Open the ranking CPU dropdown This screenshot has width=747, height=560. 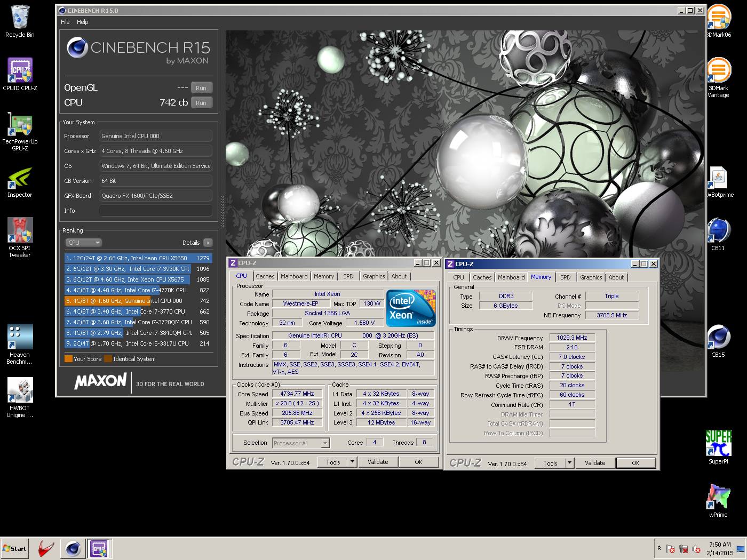click(x=83, y=243)
